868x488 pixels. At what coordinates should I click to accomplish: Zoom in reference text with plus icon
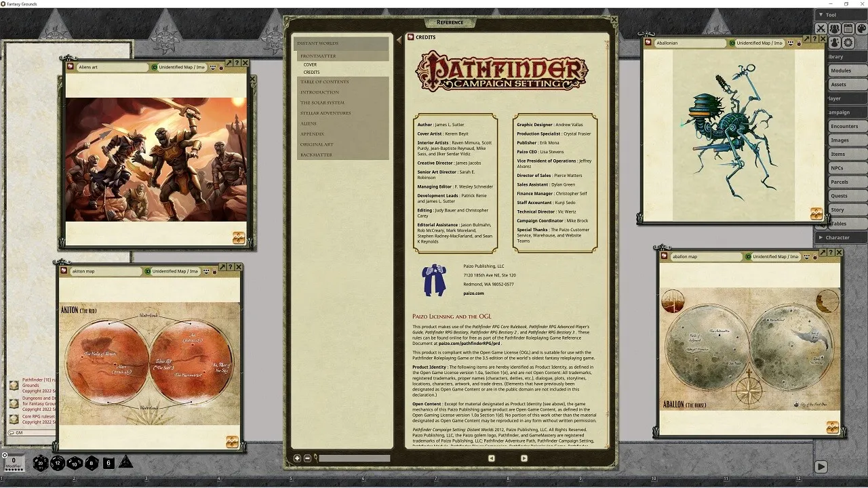297,459
